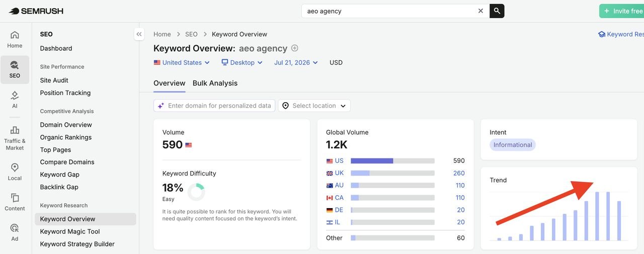Screen dimensions: 644x254
Task: Open the Jul 21, 2026 date dropdown
Action: [x=296, y=62]
